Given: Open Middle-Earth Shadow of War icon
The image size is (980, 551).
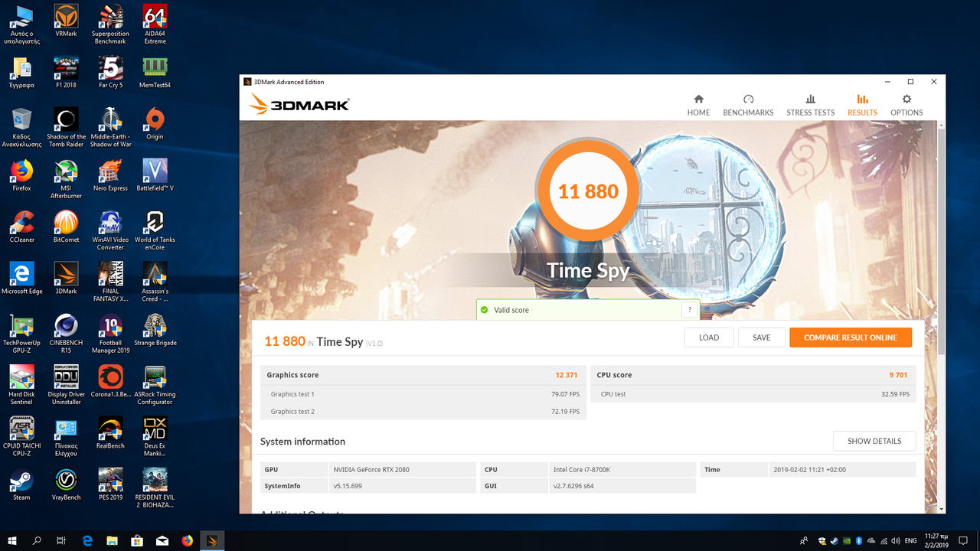Looking at the screenshot, I should pos(110,127).
